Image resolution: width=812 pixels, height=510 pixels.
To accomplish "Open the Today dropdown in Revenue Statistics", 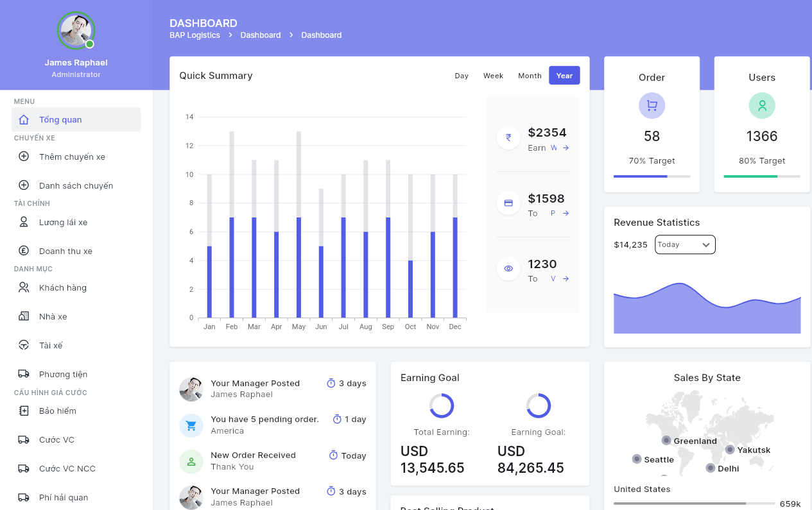I will click(x=685, y=244).
